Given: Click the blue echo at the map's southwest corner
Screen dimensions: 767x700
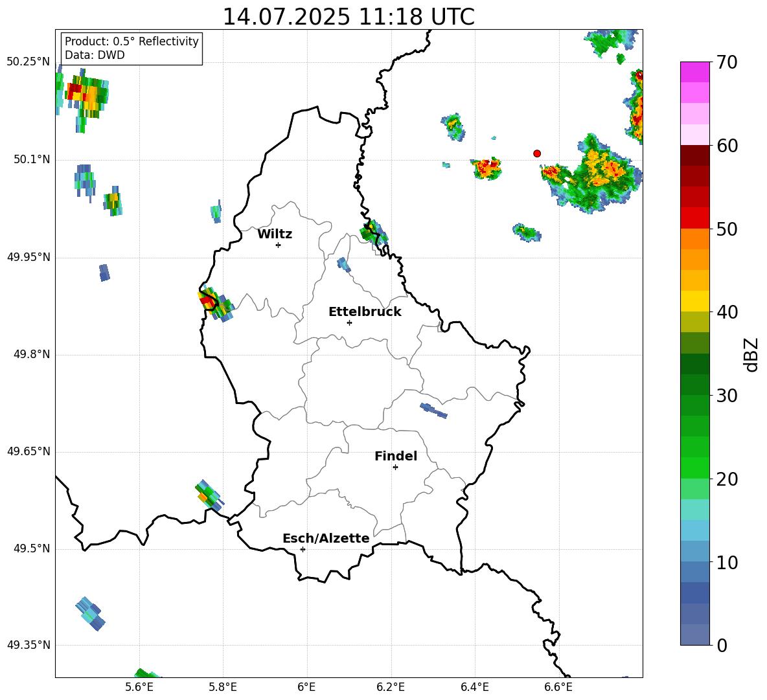Looking at the screenshot, I should click(90, 614).
